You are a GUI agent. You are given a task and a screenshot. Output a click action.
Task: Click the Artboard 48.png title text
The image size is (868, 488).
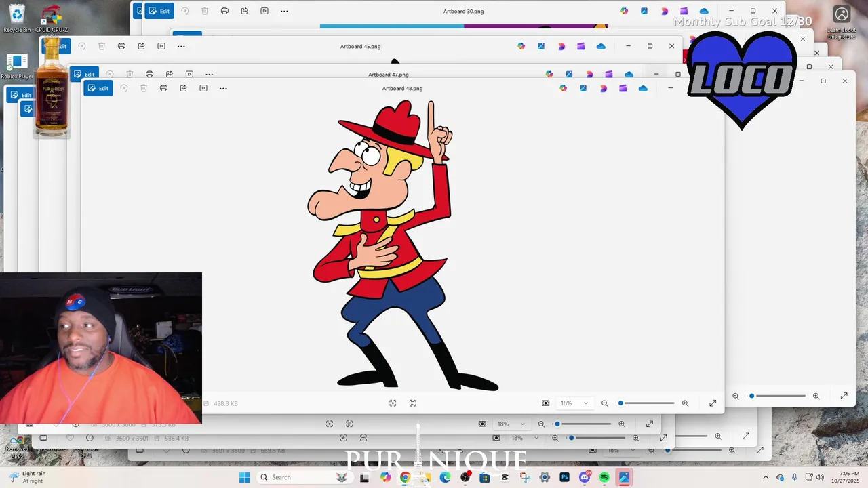pos(402,88)
